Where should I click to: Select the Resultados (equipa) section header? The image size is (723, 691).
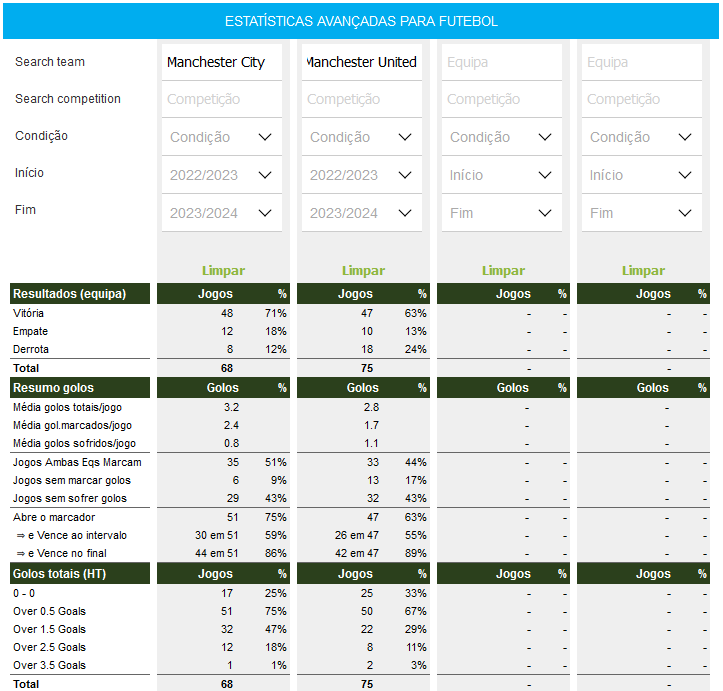(80, 294)
